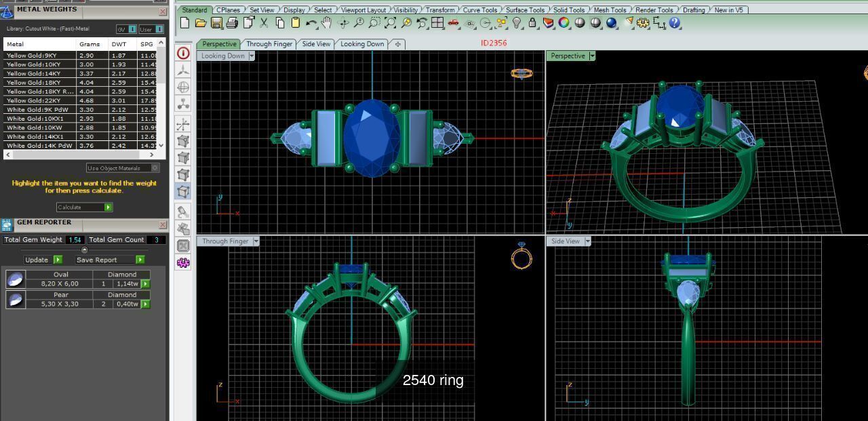Click the Gem Reporter slider handle

point(84,250)
